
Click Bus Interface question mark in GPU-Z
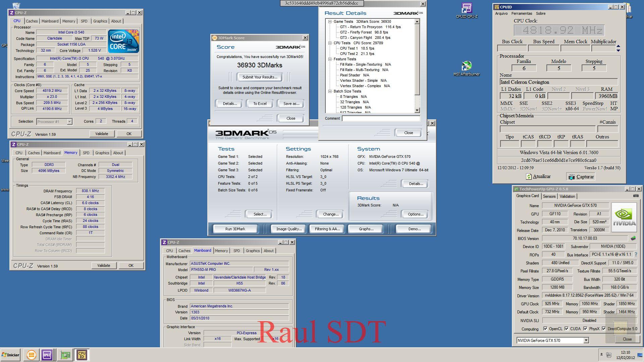(x=636, y=254)
